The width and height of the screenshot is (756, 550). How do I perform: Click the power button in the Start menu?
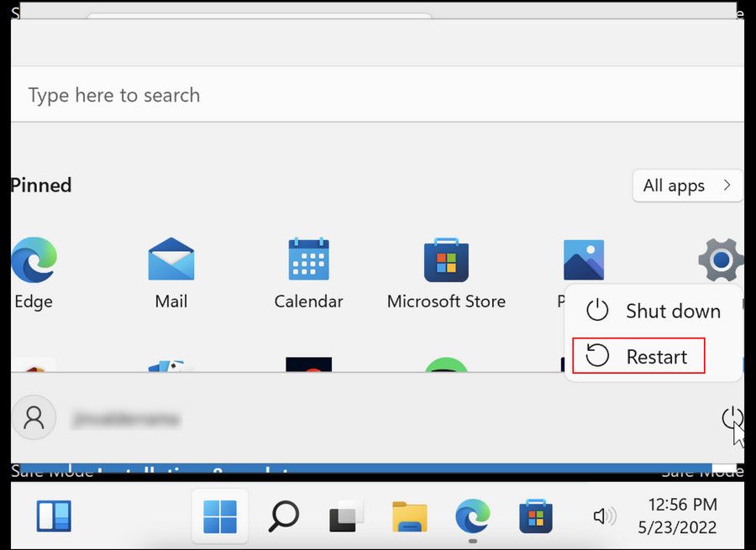(x=730, y=417)
